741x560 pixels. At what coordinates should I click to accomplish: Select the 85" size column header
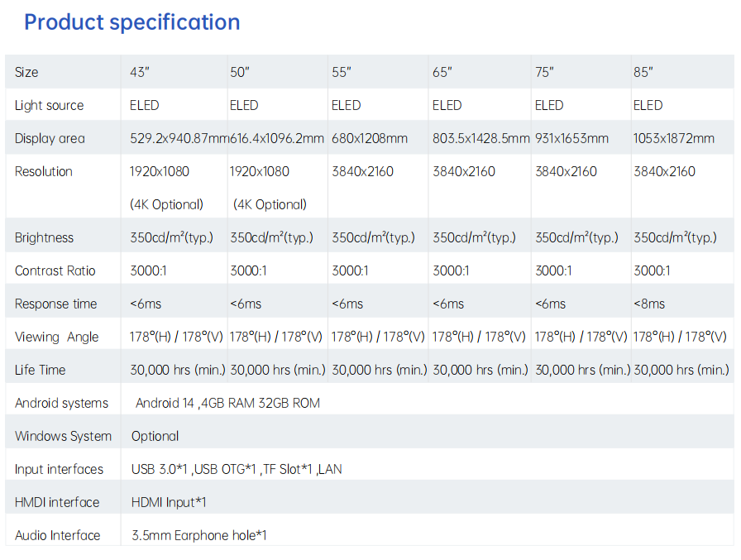coord(643,72)
